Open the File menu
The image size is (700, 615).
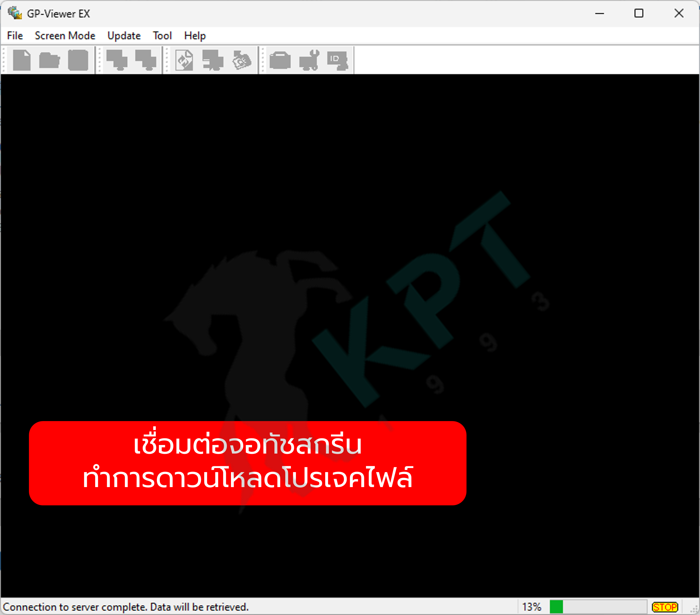(x=15, y=36)
